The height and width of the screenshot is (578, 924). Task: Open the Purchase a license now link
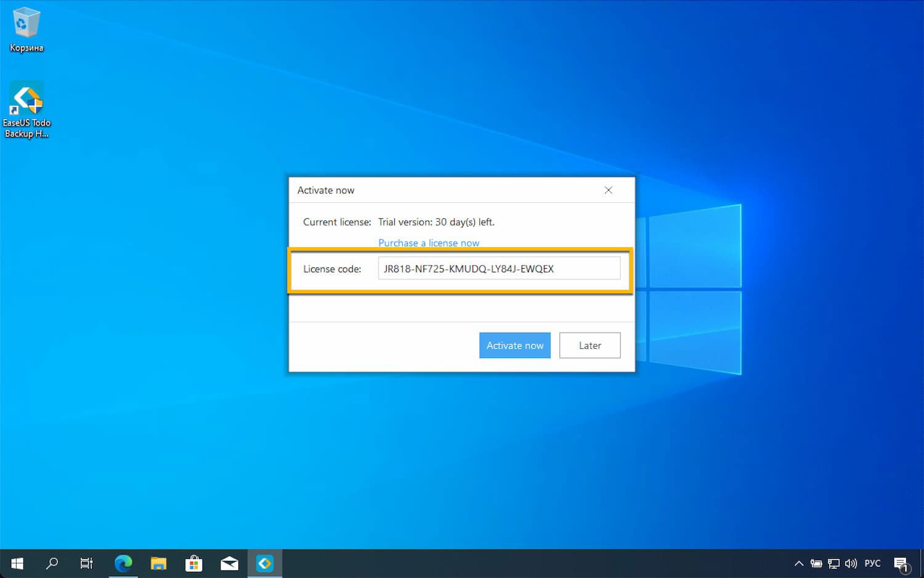tap(428, 243)
